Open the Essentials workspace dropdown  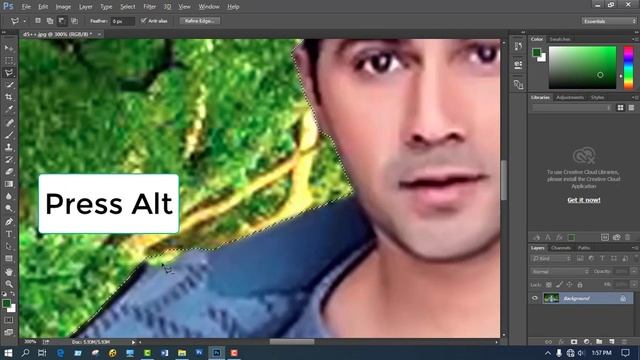(x=609, y=21)
